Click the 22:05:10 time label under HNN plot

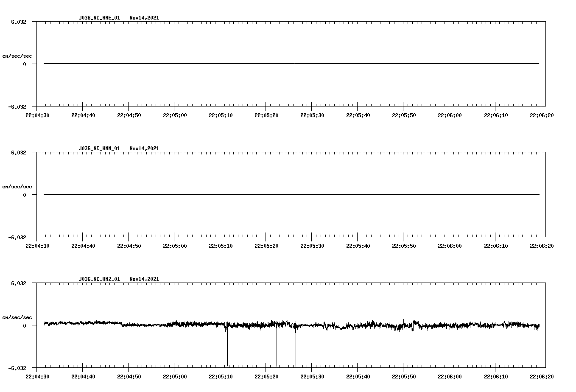click(x=221, y=246)
